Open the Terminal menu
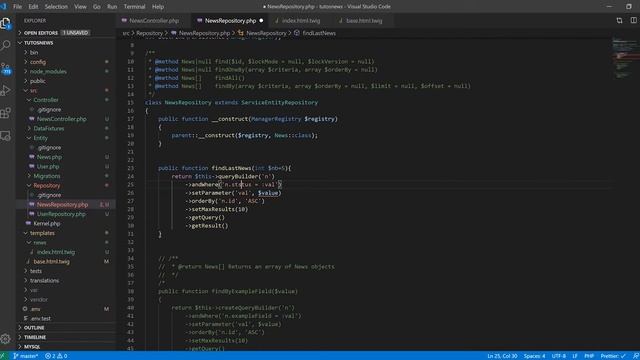Image resolution: width=640 pixels, height=360 pixels. (134, 7)
